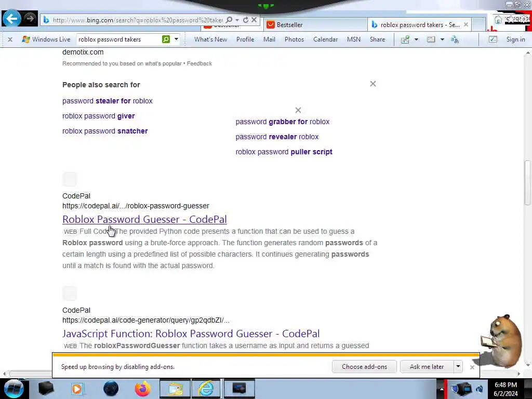Open a new blank tab
This screenshot has width=532, height=399.
pyautogui.click(x=478, y=25)
